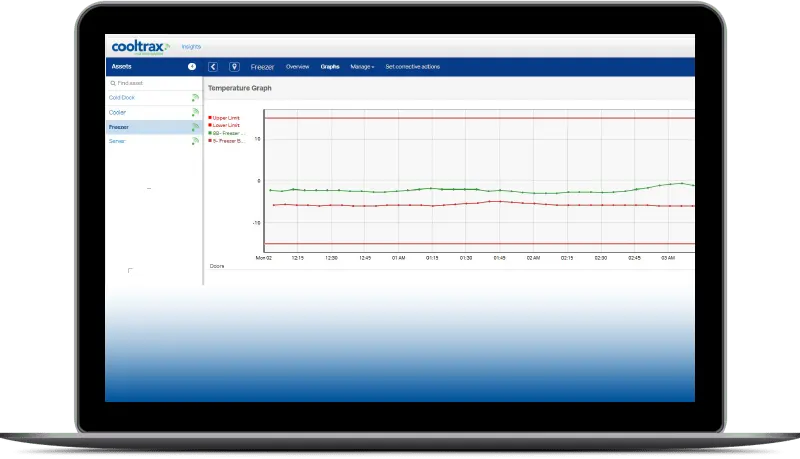Screen dimensions: 800x459
Task: Click the 01 AM time axis label
Action: pyautogui.click(x=398, y=258)
